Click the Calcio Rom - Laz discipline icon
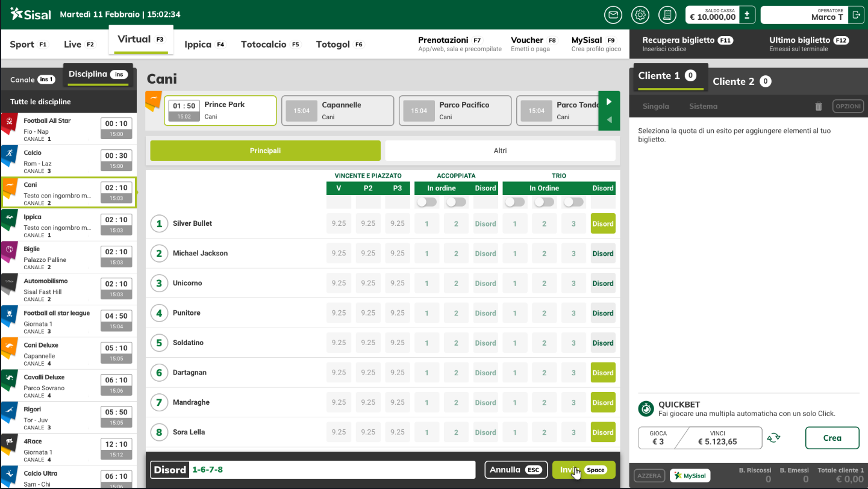868x489 pixels. click(x=10, y=156)
